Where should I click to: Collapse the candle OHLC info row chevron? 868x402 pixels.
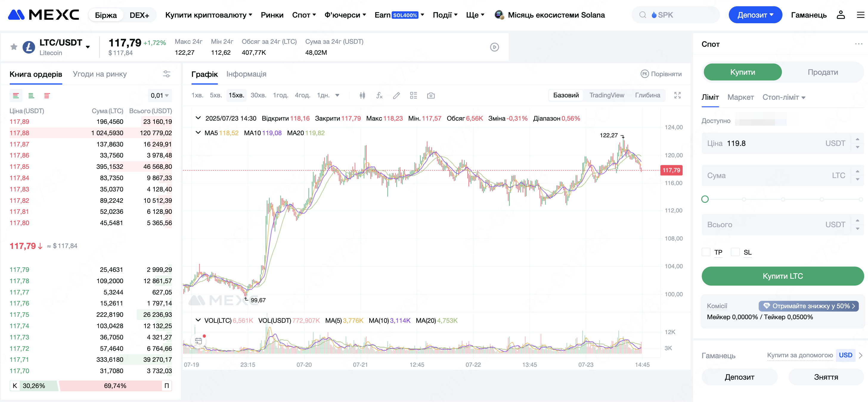(x=198, y=118)
